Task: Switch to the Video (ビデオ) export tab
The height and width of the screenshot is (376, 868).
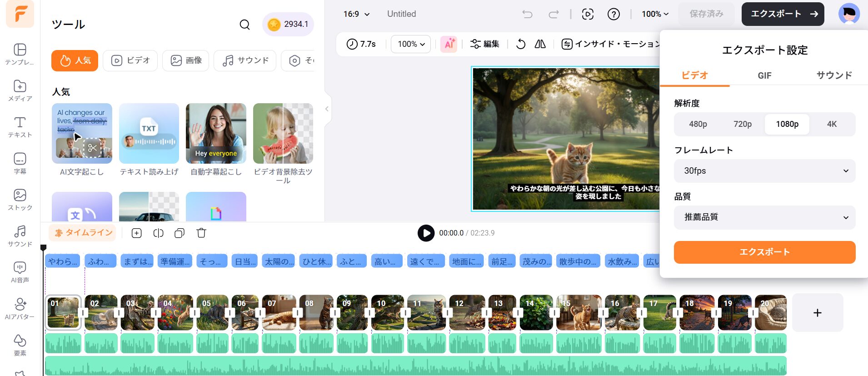Action: tap(694, 75)
